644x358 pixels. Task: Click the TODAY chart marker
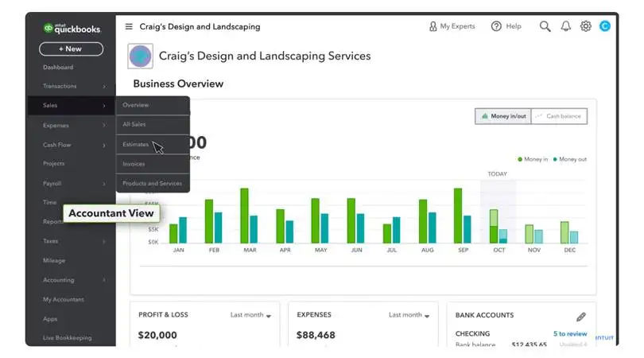point(498,174)
